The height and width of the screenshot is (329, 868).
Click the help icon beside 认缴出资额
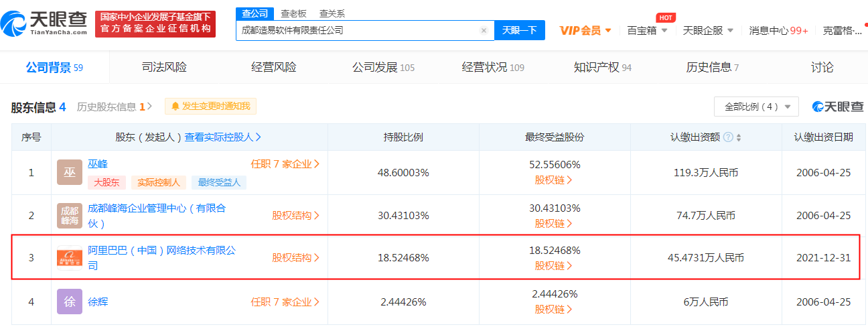[x=728, y=137]
